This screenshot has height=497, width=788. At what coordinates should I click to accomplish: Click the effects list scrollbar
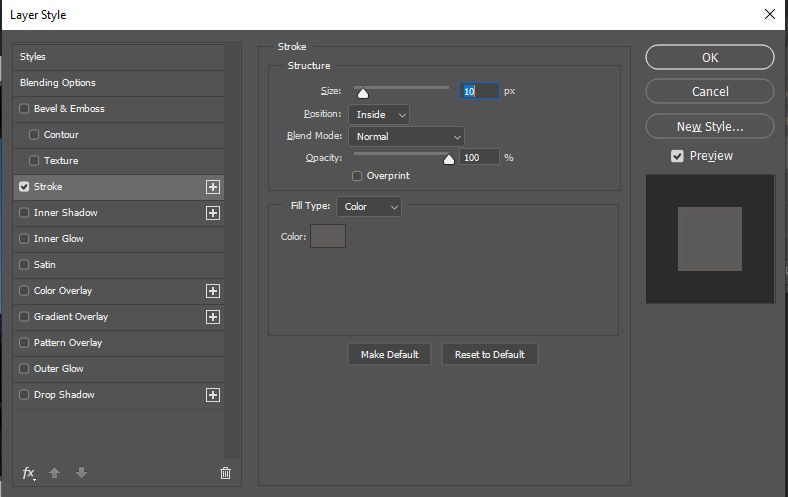pos(232,251)
